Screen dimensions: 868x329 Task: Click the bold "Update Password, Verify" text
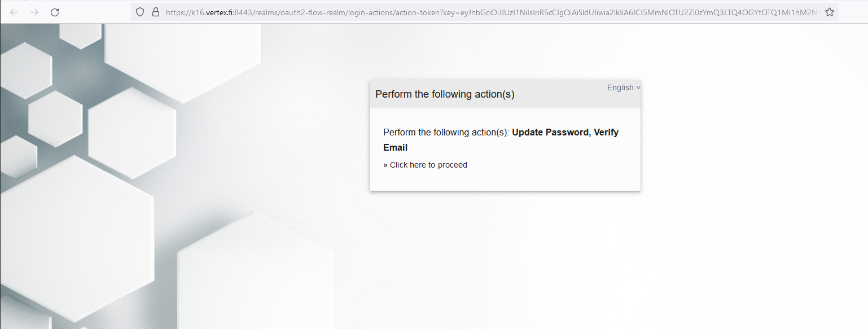[x=565, y=133]
